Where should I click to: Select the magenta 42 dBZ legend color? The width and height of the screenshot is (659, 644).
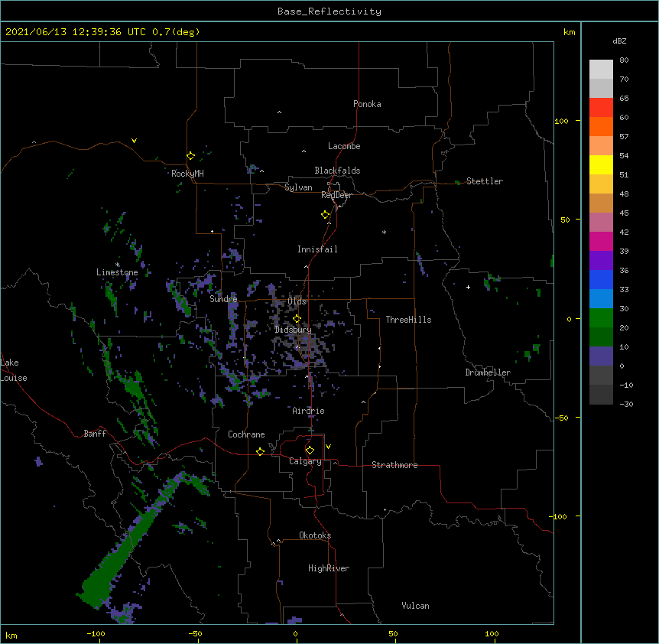coord(601,241)
